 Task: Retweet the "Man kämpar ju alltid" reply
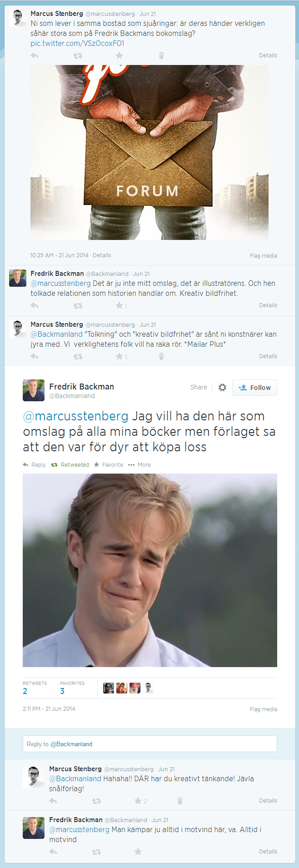[96, 852]
